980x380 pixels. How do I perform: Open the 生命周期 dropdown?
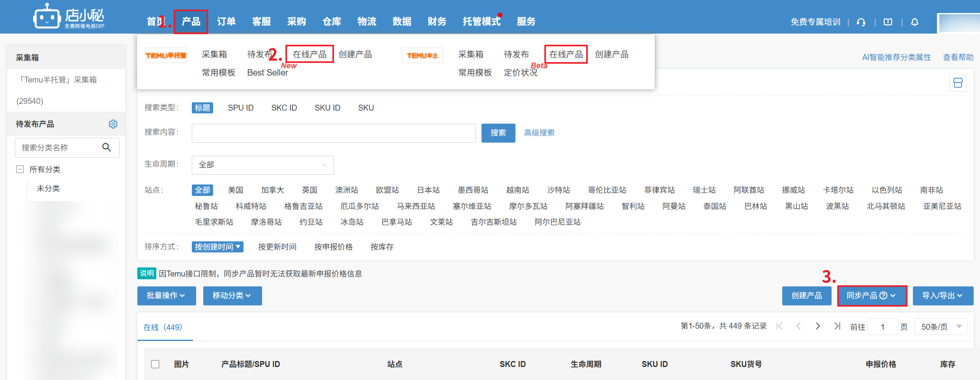pos(262,165)
